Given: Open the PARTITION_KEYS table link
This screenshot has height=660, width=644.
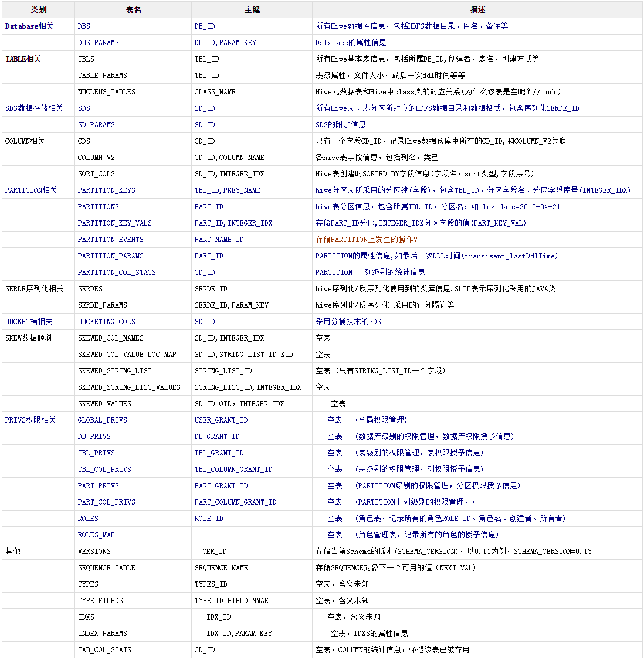Looking at the screenshot, I should [x=106, y=190].
